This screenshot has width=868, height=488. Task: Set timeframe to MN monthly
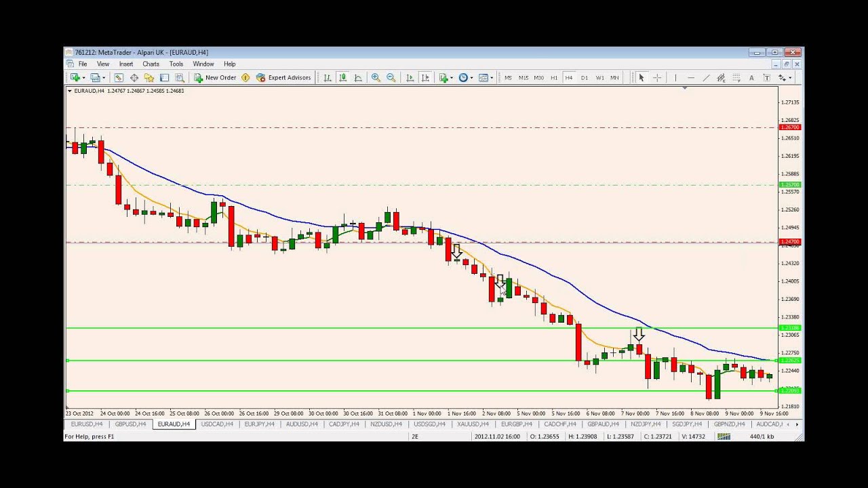[x=614, y=78]
